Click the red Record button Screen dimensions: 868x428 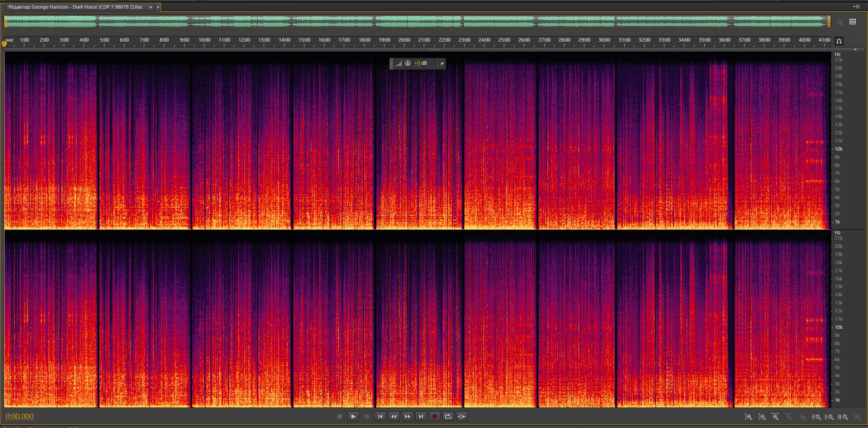click(434, 416)
